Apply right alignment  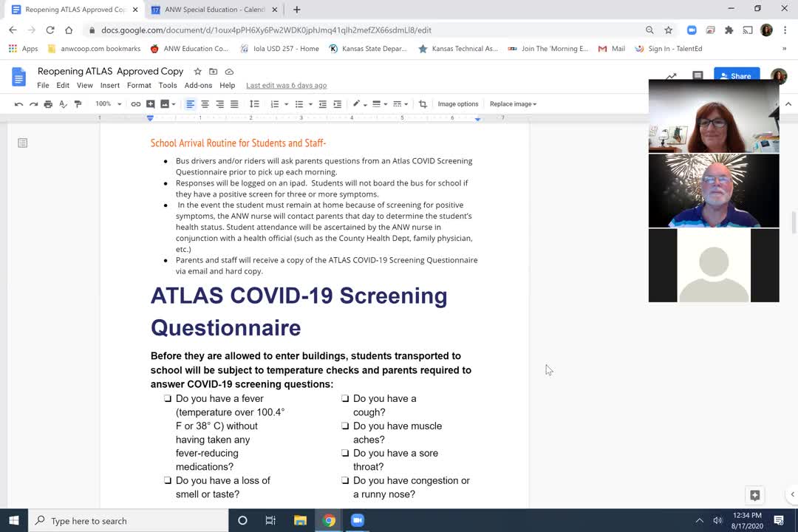tap(219, 104)
